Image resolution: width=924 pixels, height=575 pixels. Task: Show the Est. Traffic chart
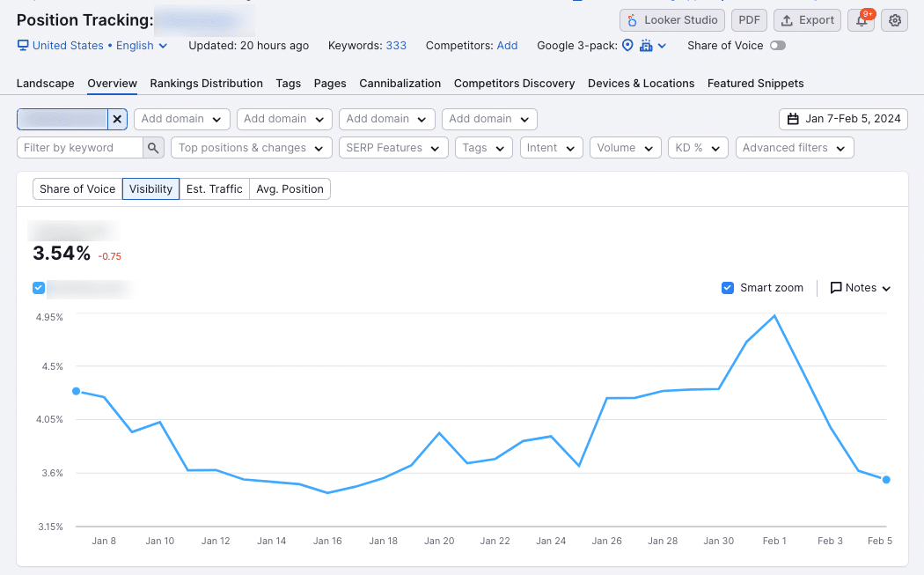pos(215,188)
